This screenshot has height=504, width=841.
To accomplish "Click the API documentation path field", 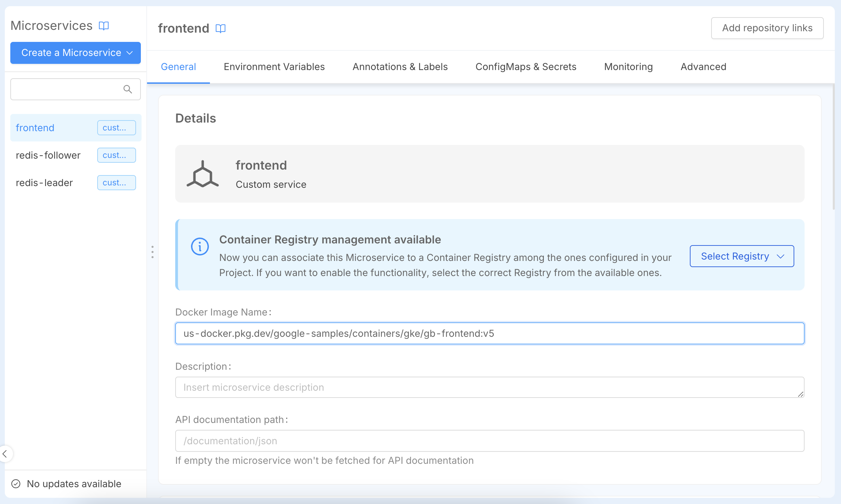I will pyautogui.click(x=490, y=440).
